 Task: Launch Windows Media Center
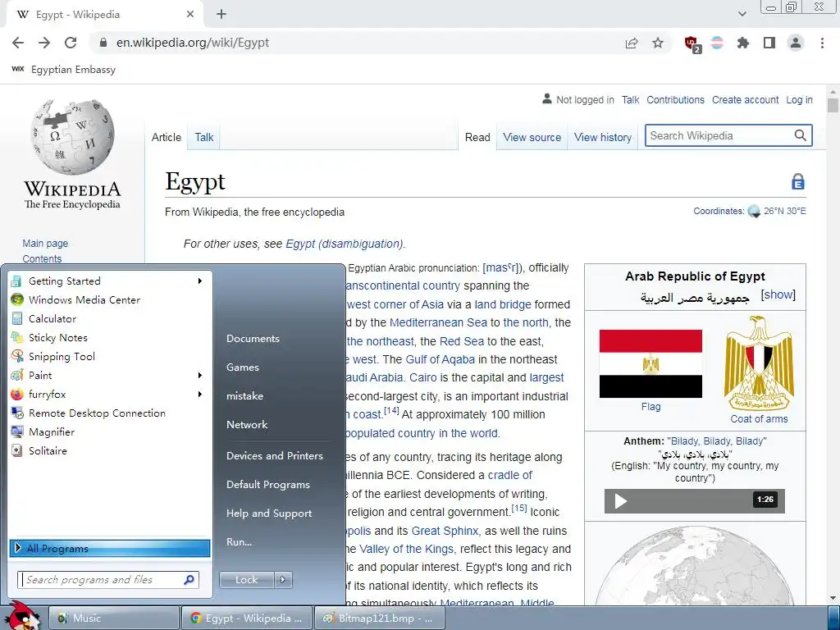110,300
